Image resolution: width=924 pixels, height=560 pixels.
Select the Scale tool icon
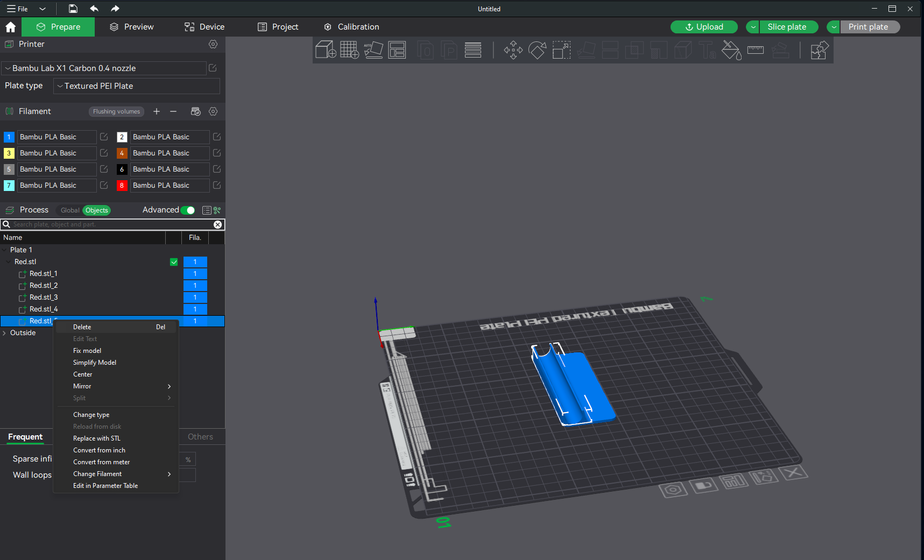pos(561,50)
